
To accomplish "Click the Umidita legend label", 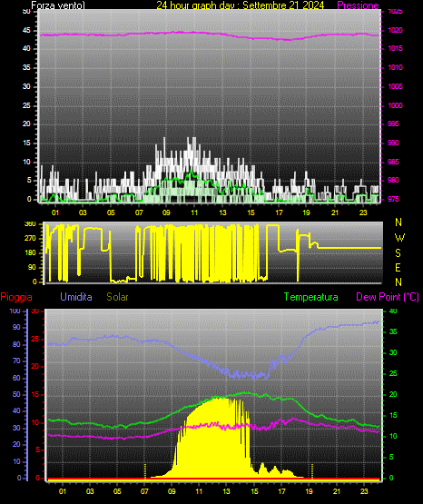I will point(76,297).
